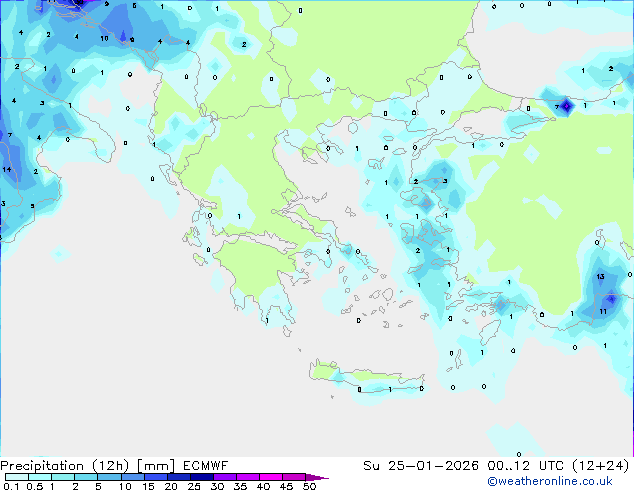Screen dimensions: 634x490
Task: Click the 10–15 mm legend swatch
Action: point(133,477)
